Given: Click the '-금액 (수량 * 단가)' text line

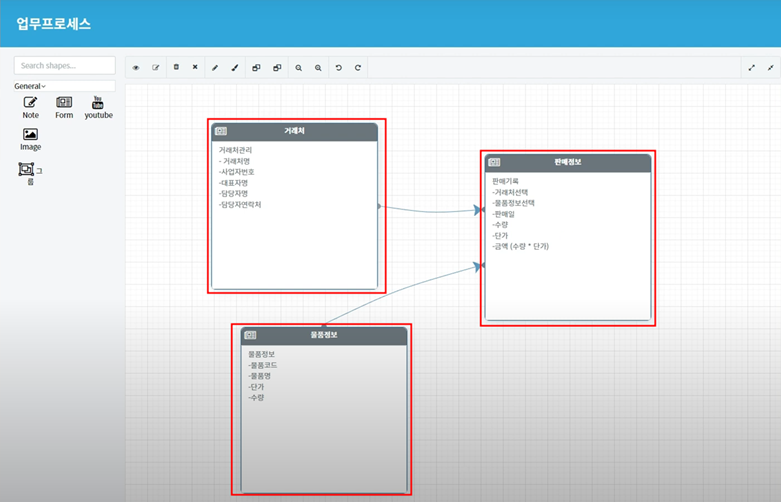Looking at the screenshot, I should [x=521, y=247].
